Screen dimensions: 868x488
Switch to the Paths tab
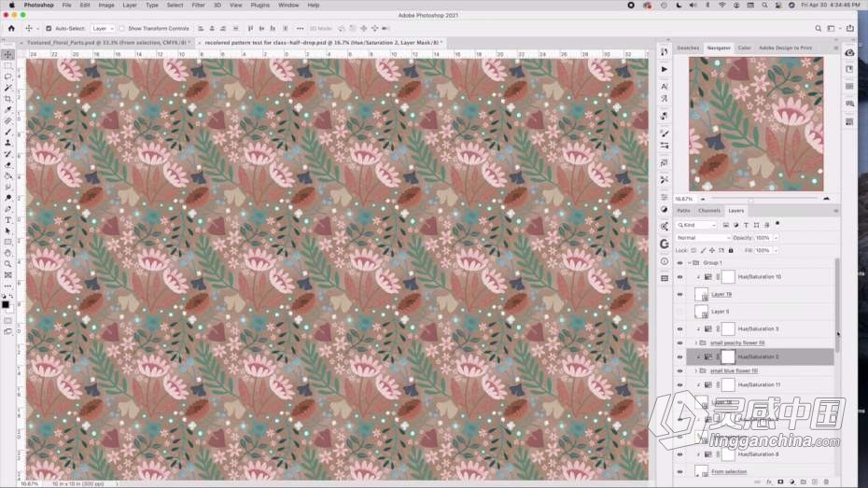683,211
